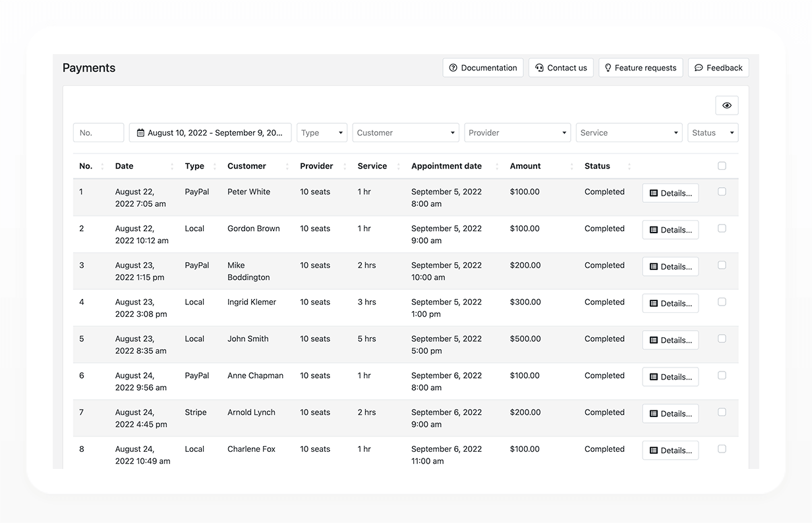Sort the table by the Amount column arrows
This screenshot has width=812, height=523.
(x=572, y=167)
